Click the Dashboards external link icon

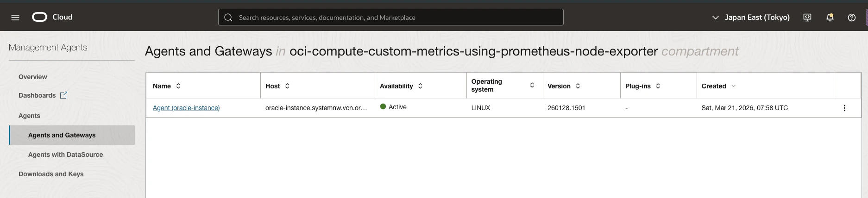click(64, 95)
